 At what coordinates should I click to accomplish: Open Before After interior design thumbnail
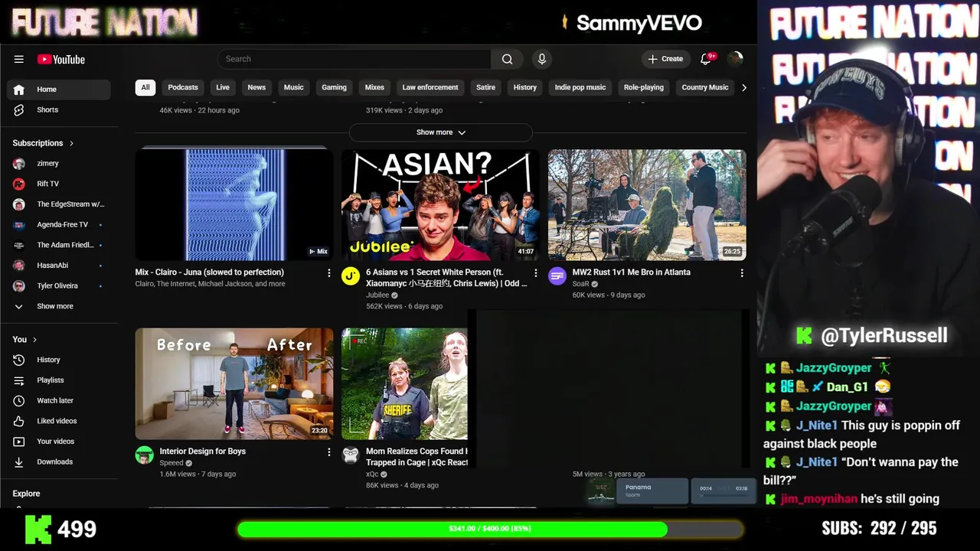click(x=234, y=384)
